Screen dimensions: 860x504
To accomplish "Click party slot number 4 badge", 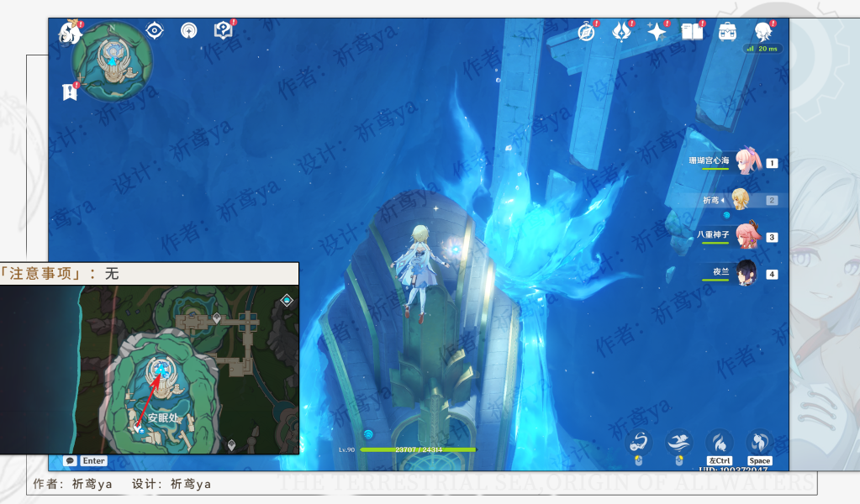I will pos(772,275).
